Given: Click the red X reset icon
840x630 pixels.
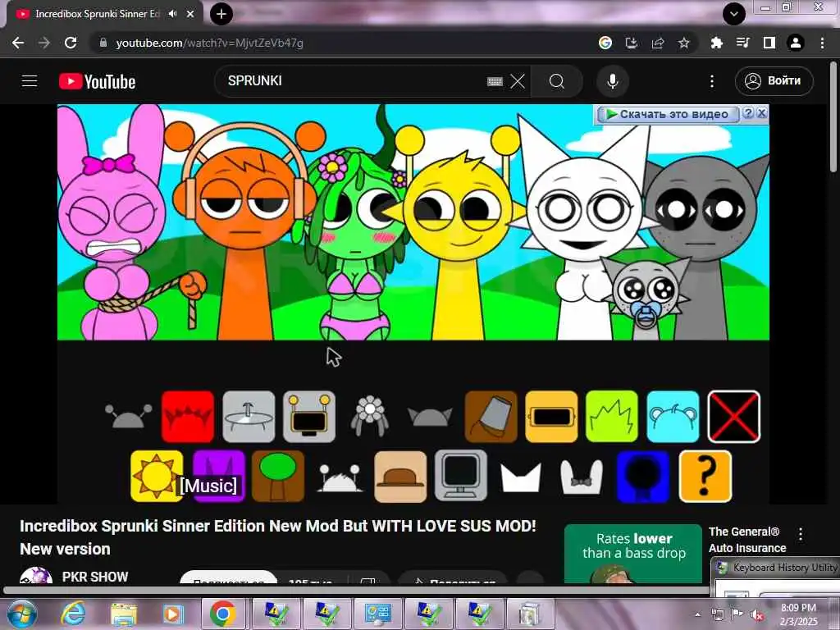Looking at the screenshot, I should coord(734,417).
